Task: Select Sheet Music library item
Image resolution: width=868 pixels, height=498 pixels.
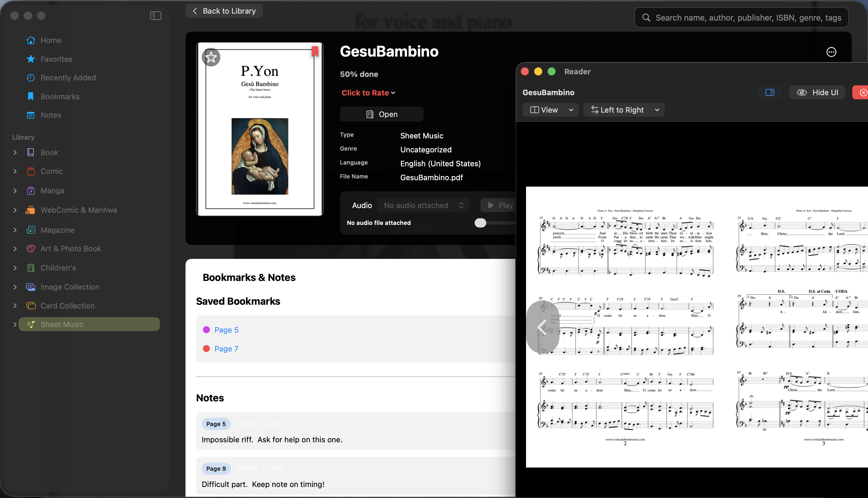Action: pyautogui.click(x=89, y=324)
